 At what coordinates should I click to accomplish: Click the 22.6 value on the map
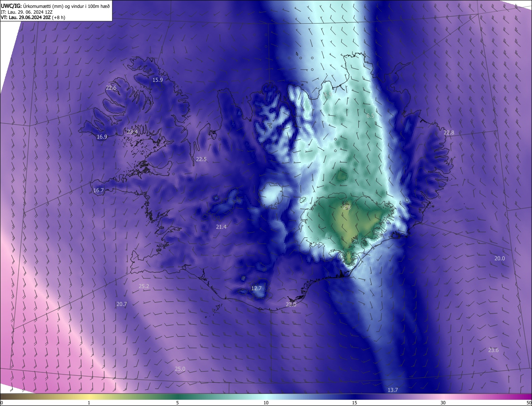111,88
